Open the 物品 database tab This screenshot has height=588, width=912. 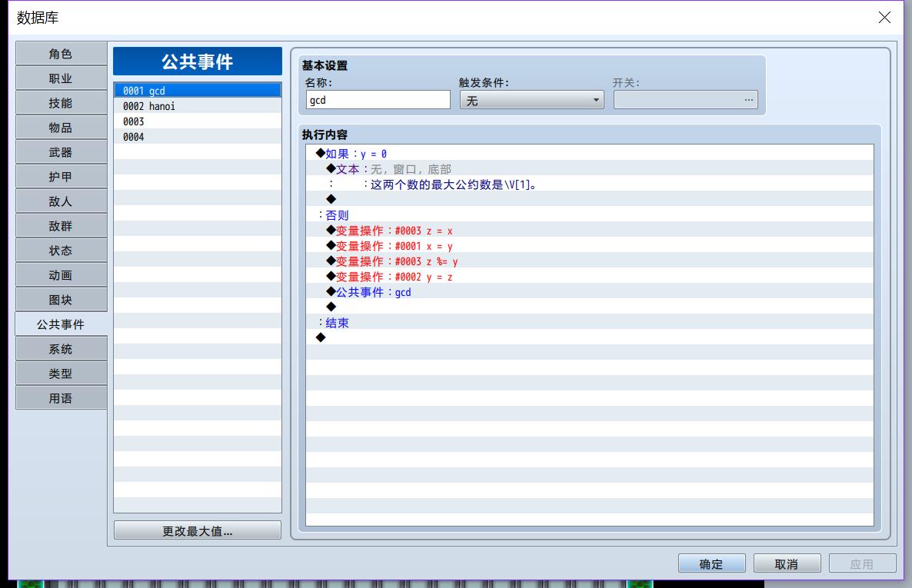61,128
